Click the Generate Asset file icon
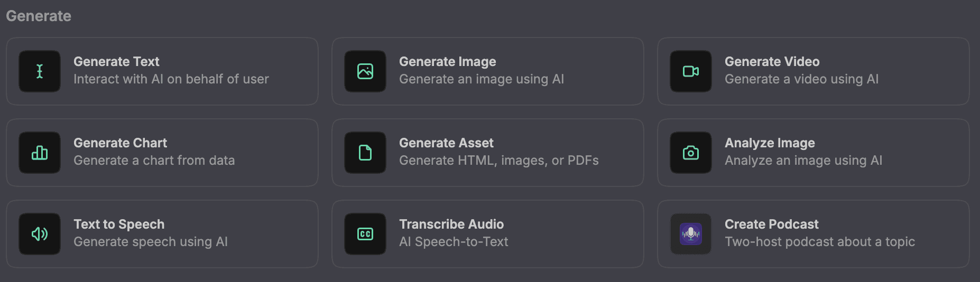Screen dimensions: 980x282 365,153
